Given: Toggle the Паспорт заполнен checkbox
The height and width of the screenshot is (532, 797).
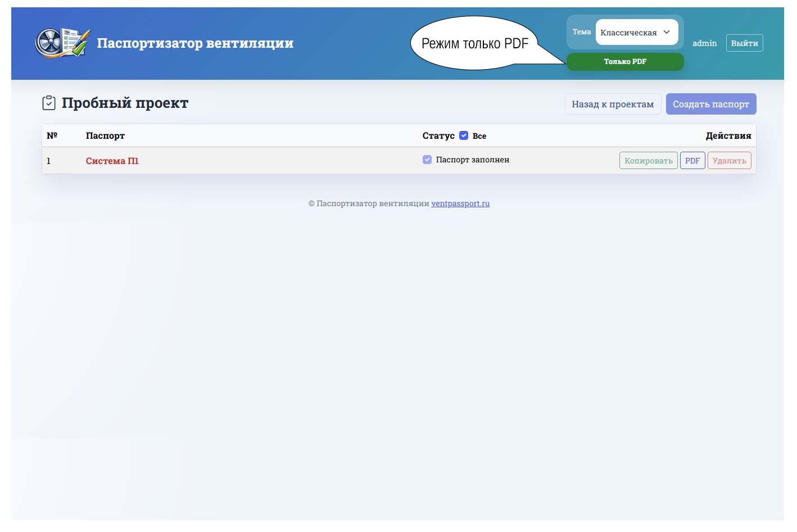Looking at the screenshot, I should [427, 160].
